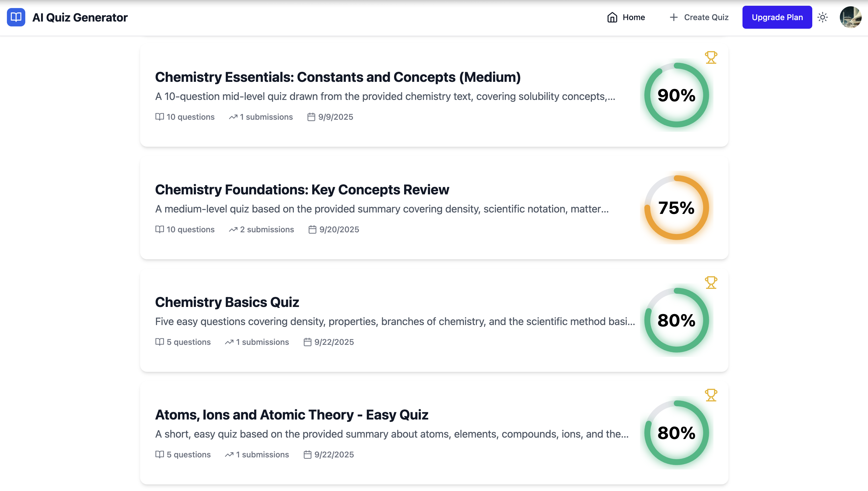The width and height of the screenshot is (868, 491).
Task: Click Create Quiz in the navigation bar
Action: (x=699, y=17)
